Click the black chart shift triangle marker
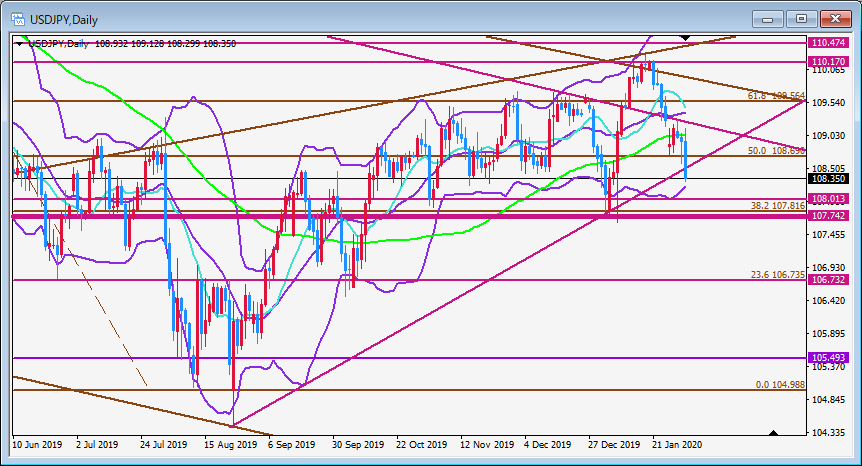 [685, 37]
